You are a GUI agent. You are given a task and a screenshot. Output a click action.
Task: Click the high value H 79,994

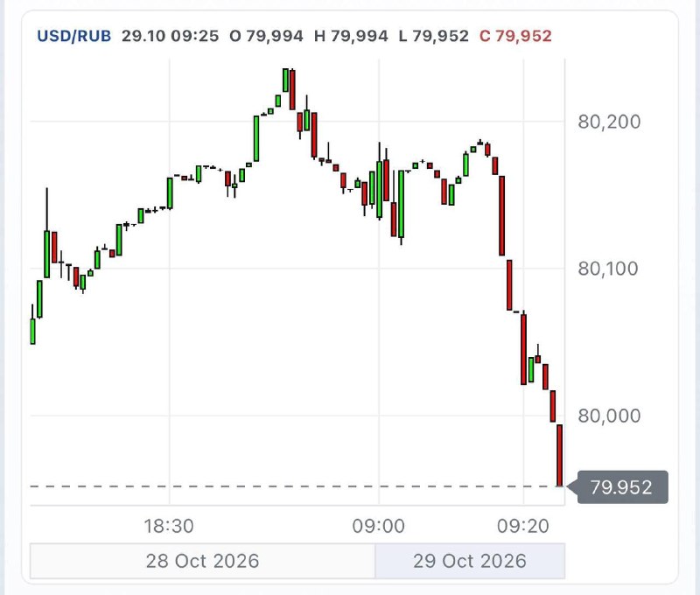click(x=351, y=36)
